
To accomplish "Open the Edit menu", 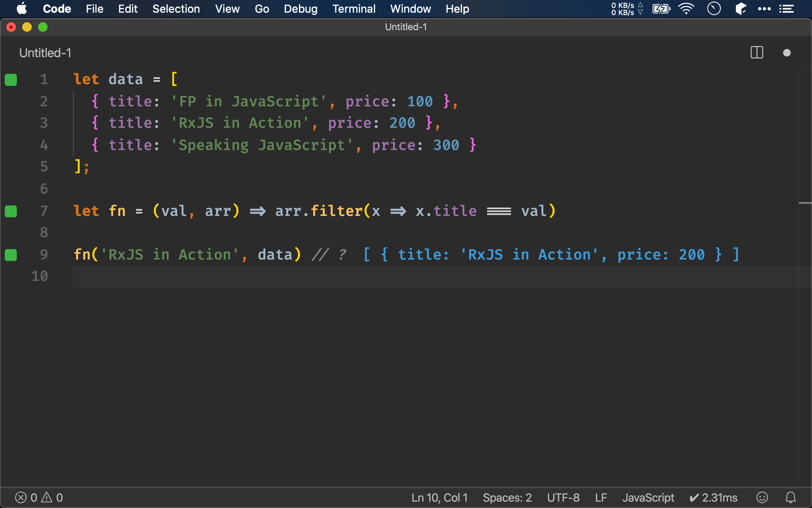I will 128,9.
